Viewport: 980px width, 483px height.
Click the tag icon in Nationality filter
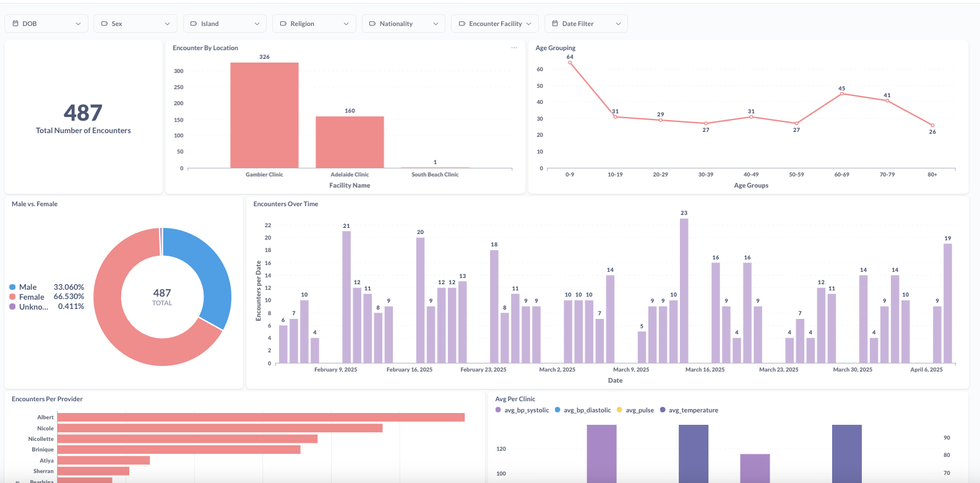click(372, 24)
